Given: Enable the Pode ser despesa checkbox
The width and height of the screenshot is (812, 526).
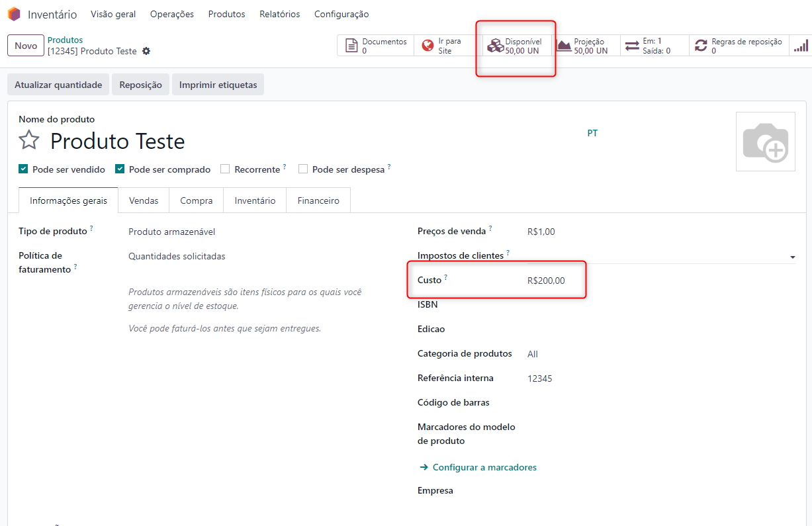Looking at the screenshot, I should point(303,169).
